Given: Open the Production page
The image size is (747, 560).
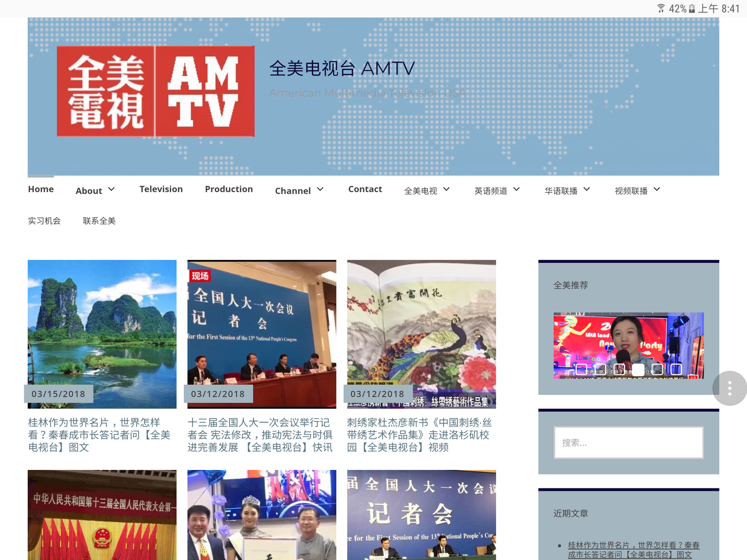Looking at the screenshot, I should [x=229, y=189].
